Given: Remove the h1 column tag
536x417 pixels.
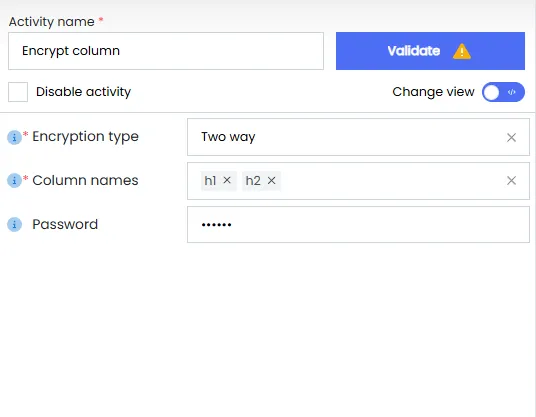Looking at the screenshot, I should [x=227, y=180].
